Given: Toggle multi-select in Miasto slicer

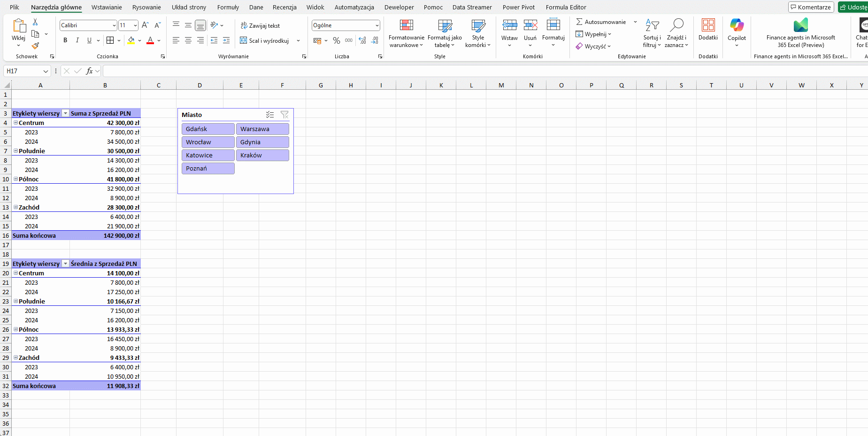Looking at the screenshot, I should pos(270,115).
